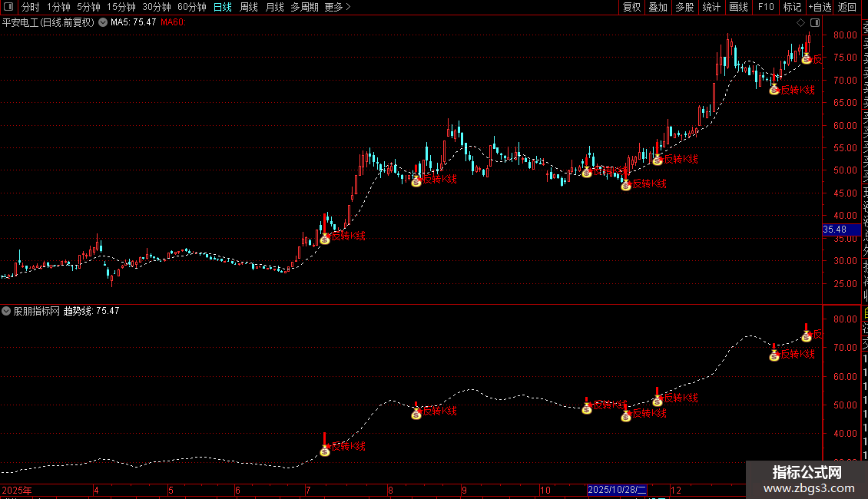Click main chart money bag near 45.00 price
This screenshot has width=868, height=499.
(626, 186)
